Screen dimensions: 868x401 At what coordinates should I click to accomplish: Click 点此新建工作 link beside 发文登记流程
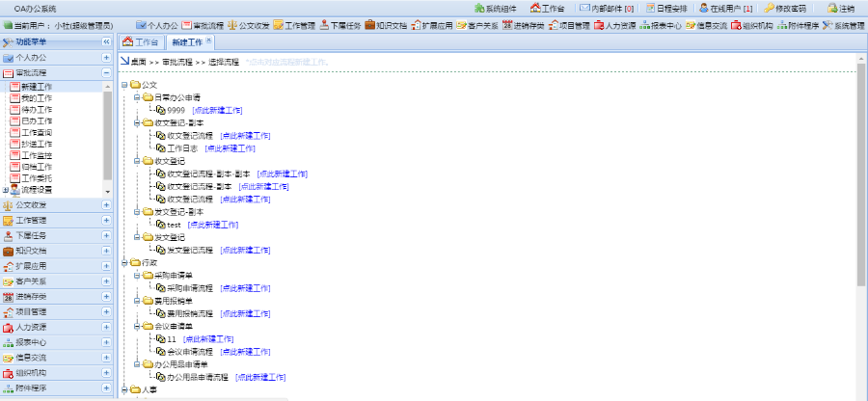(x=245, y=250)
